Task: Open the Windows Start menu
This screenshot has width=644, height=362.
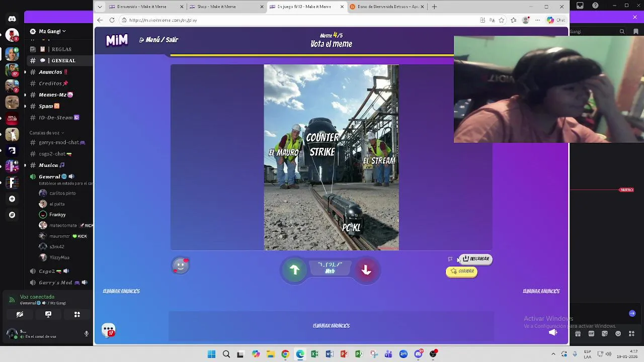Action: pos(212,354)
